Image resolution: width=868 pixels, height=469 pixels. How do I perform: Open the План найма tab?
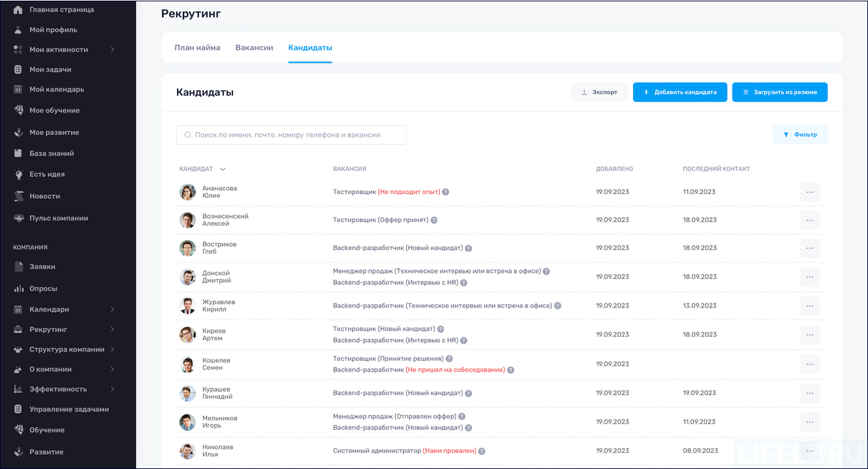click(197, 47)
